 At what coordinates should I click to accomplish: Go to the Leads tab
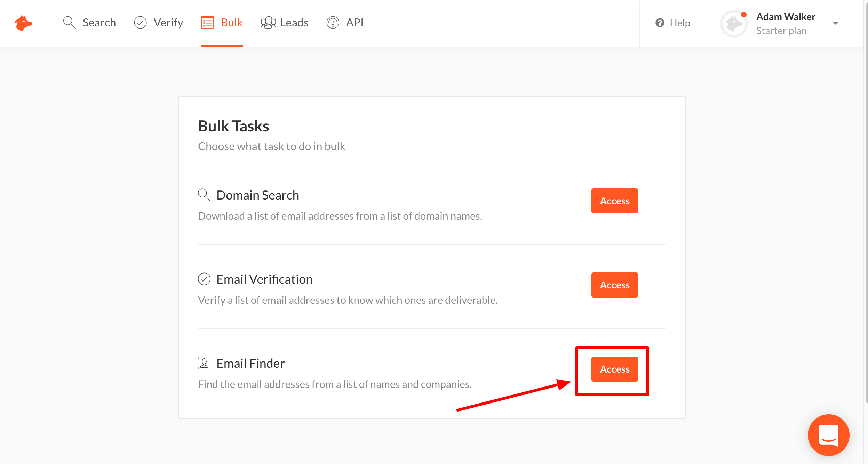[294, 23]
